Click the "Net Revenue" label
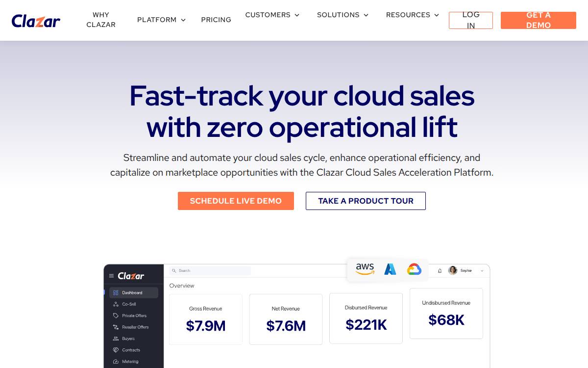The height and width of the screenshot is (368, 588). coord(286,309)
